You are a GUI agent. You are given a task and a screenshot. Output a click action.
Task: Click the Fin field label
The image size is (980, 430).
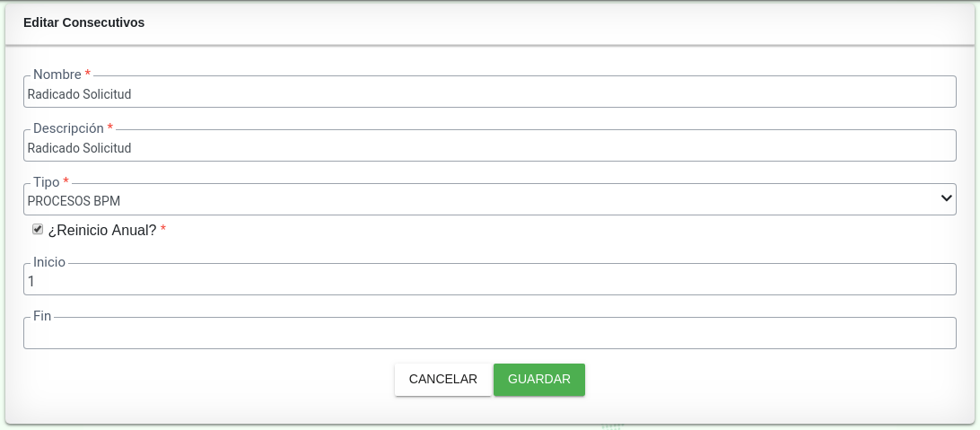[x=42, y=317]
